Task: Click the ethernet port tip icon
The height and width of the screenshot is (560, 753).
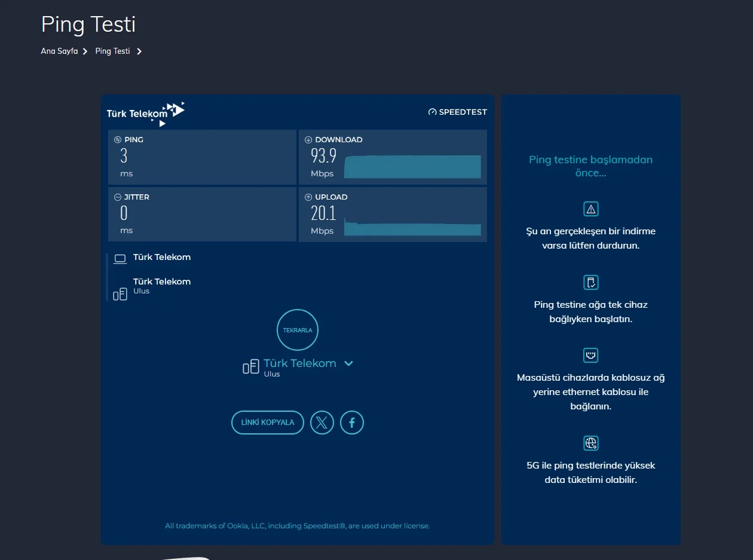Action: point(591,356)
